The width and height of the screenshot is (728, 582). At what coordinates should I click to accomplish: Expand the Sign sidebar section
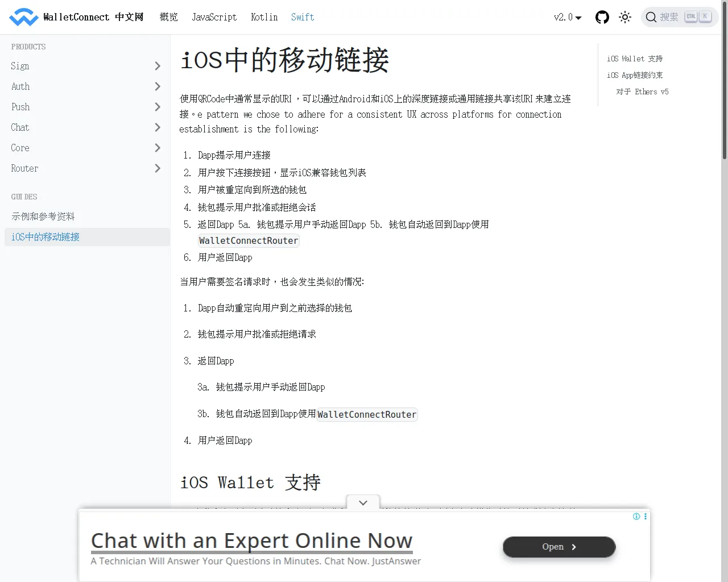[158, 66]
